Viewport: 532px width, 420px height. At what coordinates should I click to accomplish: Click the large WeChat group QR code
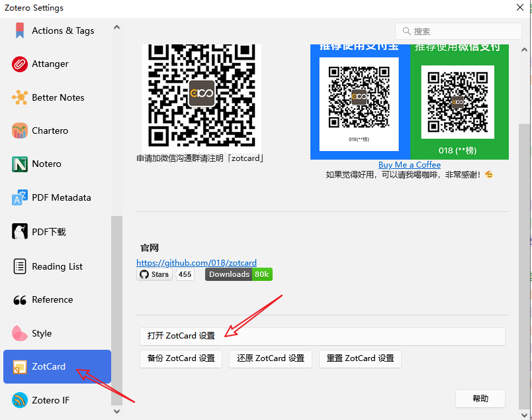click(202, 97)
